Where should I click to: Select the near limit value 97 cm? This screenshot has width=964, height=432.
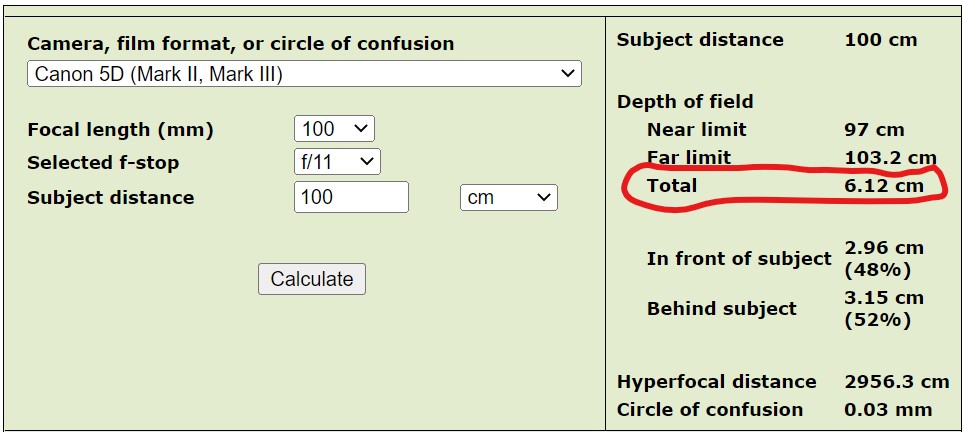874,130
